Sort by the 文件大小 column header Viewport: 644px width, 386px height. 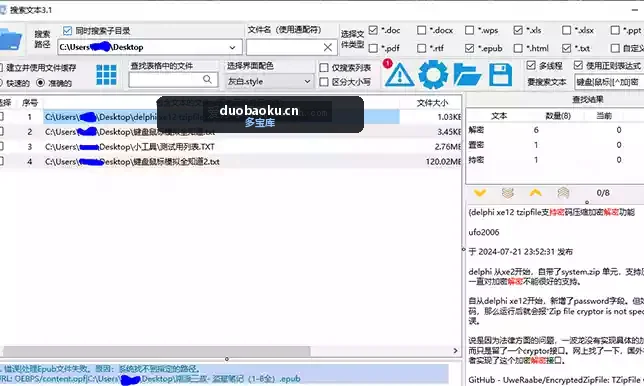point(432,103)
